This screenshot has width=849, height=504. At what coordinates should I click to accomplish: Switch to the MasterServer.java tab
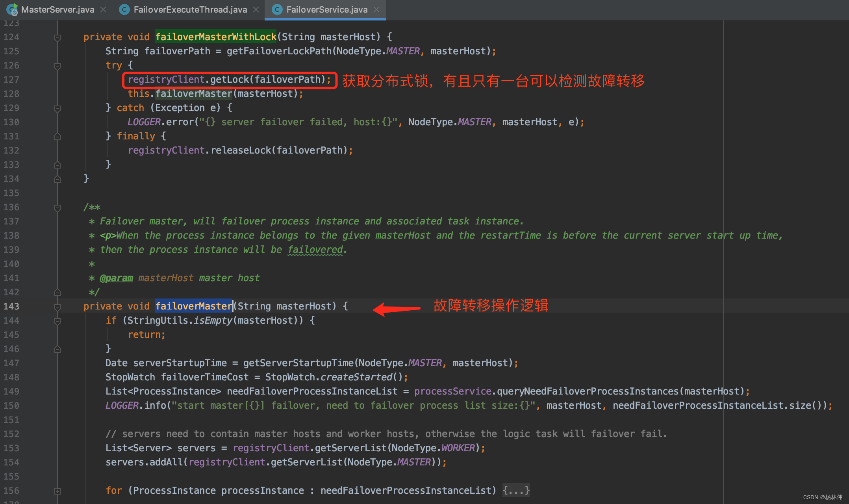tap(57, 9)
